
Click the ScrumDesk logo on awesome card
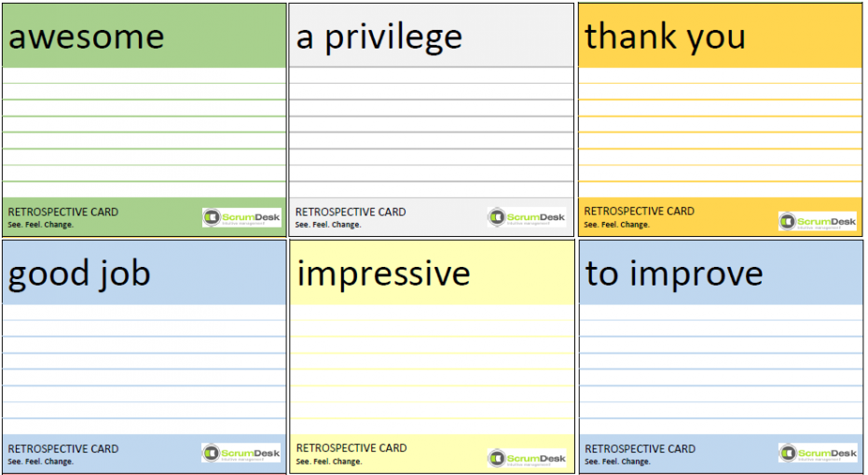pos(241,217)
